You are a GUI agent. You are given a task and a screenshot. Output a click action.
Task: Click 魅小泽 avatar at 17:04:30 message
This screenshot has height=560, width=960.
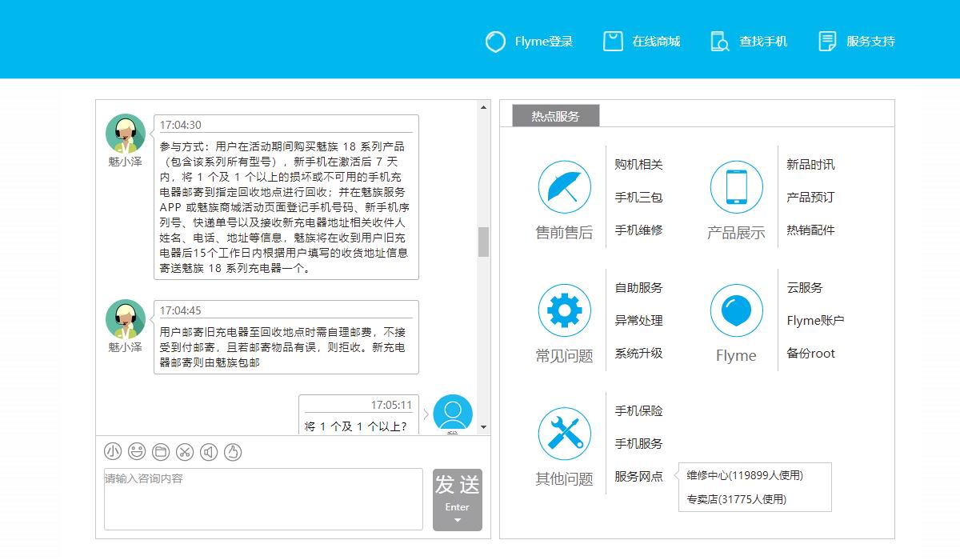tap(126, 134)
